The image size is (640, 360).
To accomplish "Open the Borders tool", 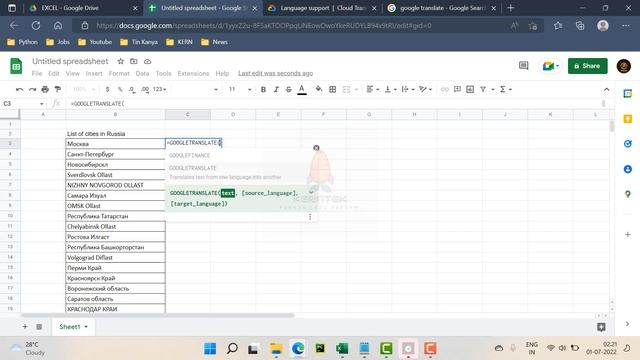I will click(333, 89).
